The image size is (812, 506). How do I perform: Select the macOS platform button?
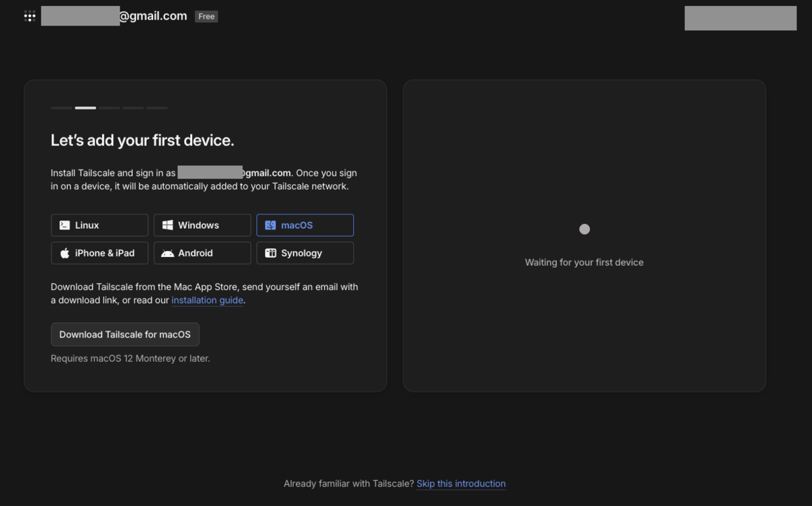coord(305,225)
